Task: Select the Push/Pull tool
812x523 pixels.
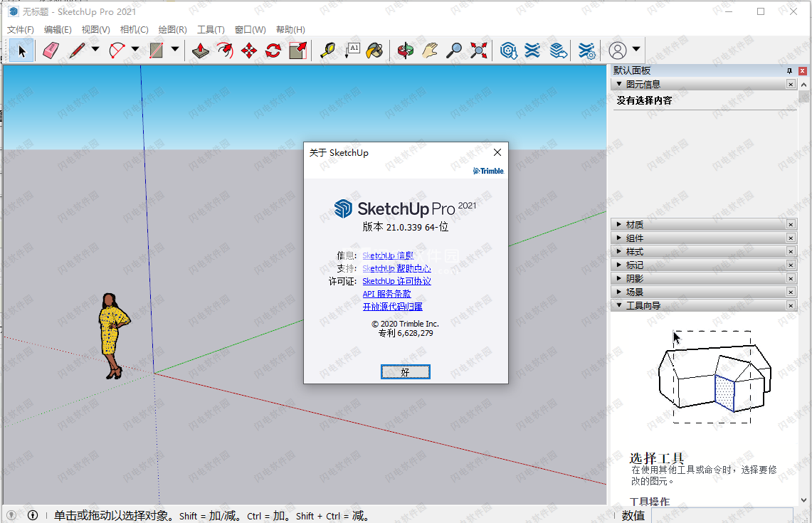Action: point(201,51)
